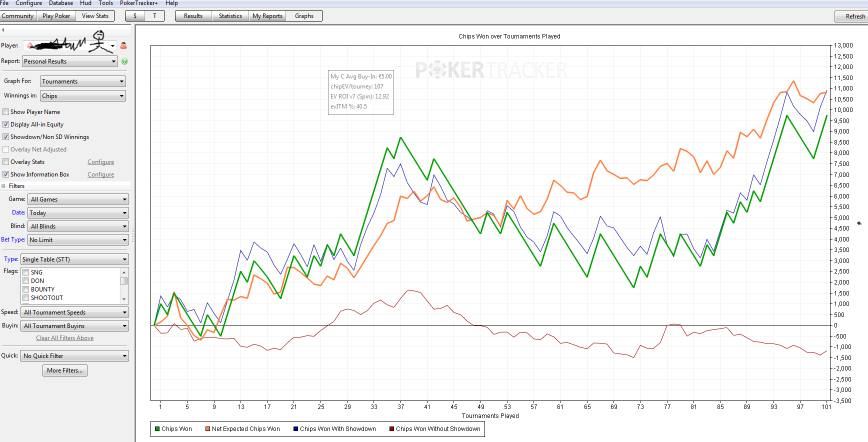This screenshot has width=868, height=442.
Task: Click the small asterisk marker right of graph
Action: 859,223
